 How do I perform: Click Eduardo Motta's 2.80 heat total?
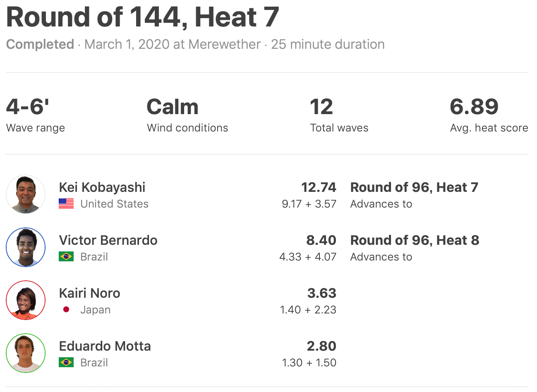pyautogui.click(x=321, y=346)
